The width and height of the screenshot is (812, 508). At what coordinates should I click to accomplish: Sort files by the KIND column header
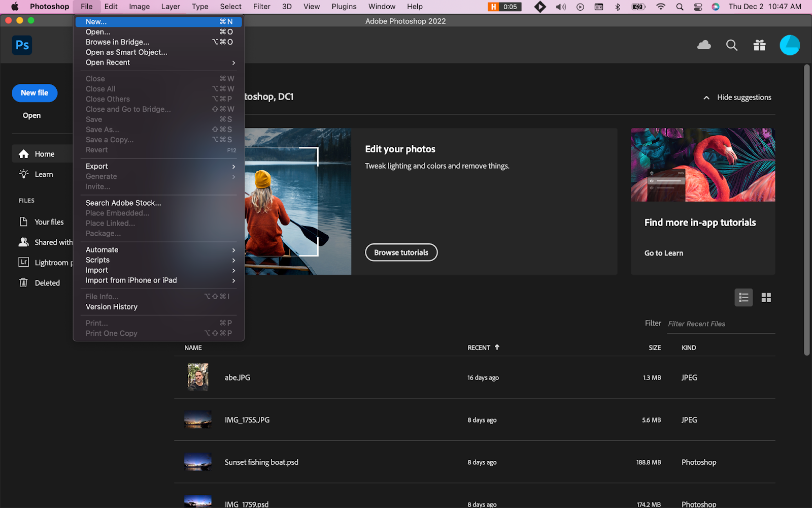pos(689,347)
